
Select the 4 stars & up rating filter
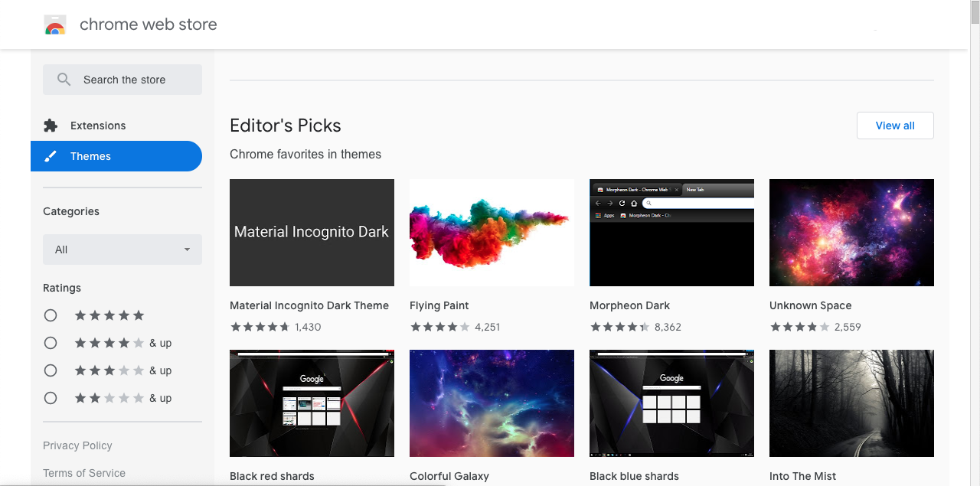[51, 343]
